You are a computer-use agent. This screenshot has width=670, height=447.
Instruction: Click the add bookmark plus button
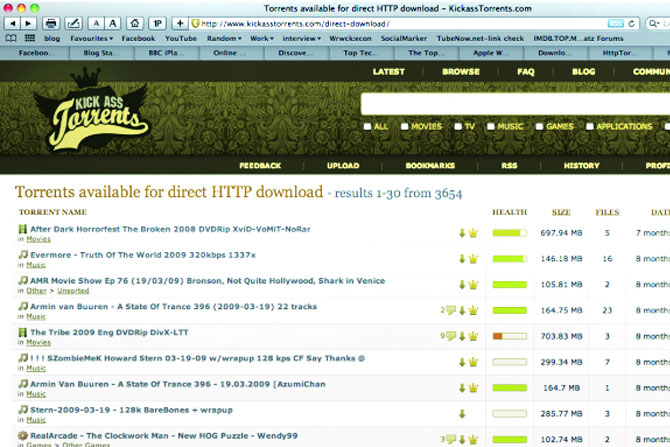[x=179, y=22]
